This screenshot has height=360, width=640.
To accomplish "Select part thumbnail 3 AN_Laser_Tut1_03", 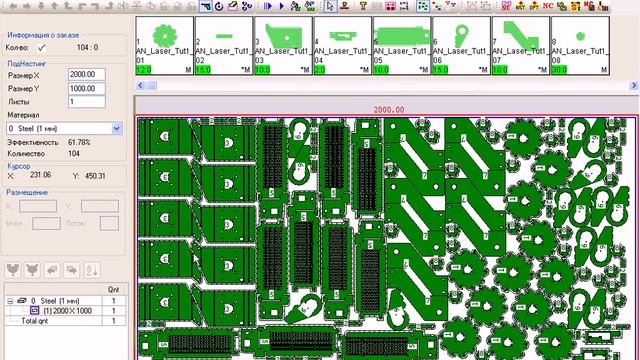I will point(283,46).
